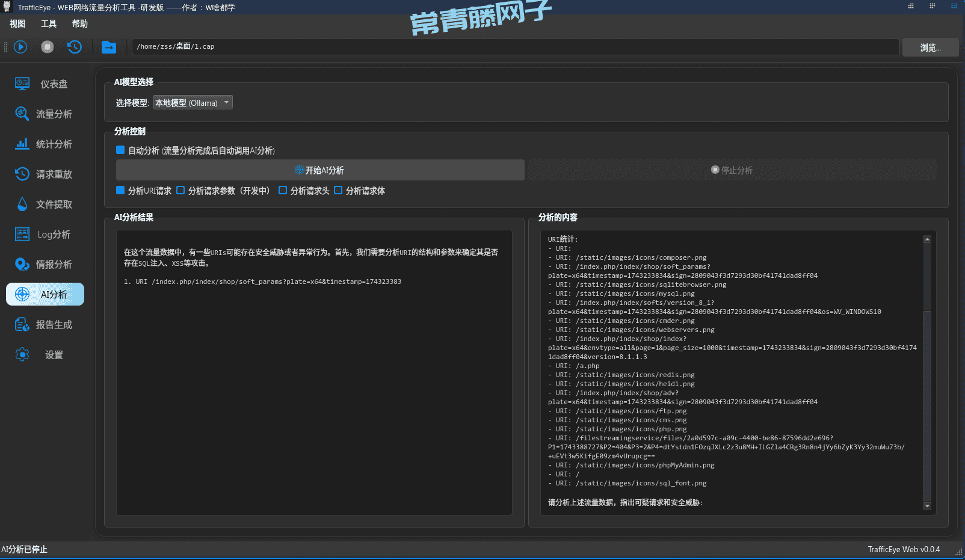Click the history replay toolbar icon

[75, 47]
